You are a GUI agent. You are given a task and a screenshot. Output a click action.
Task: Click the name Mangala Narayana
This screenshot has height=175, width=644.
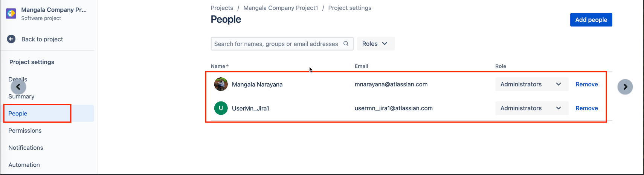[257, 84]
